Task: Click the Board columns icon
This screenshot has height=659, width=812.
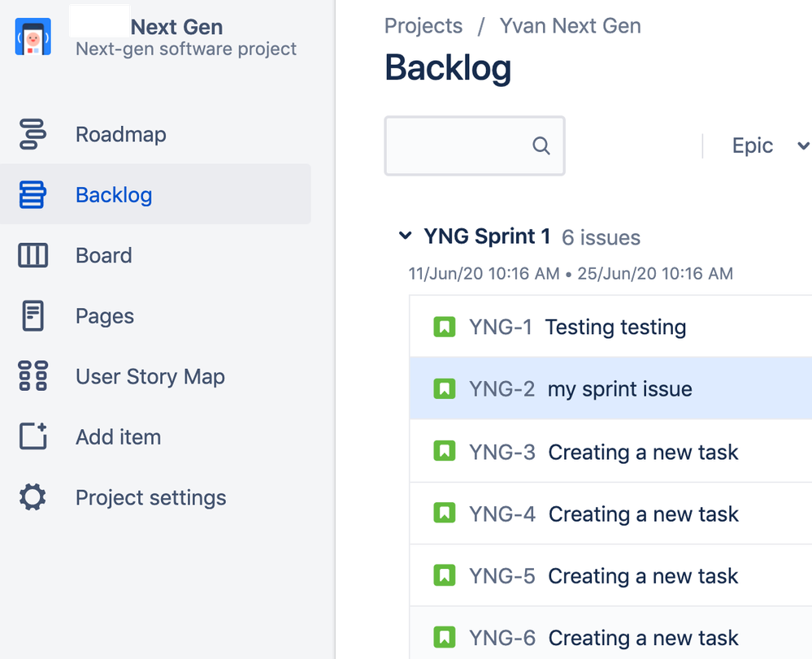Action: tap(33, 255)
